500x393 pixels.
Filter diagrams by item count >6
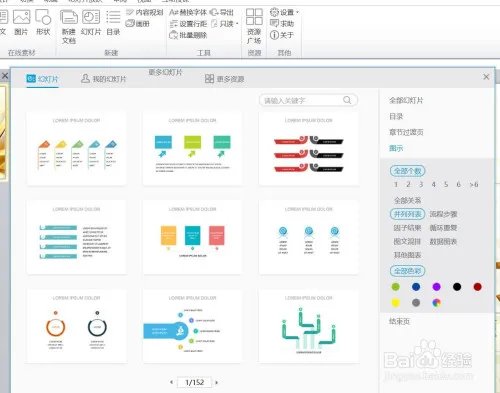click(x=474, y=184)
